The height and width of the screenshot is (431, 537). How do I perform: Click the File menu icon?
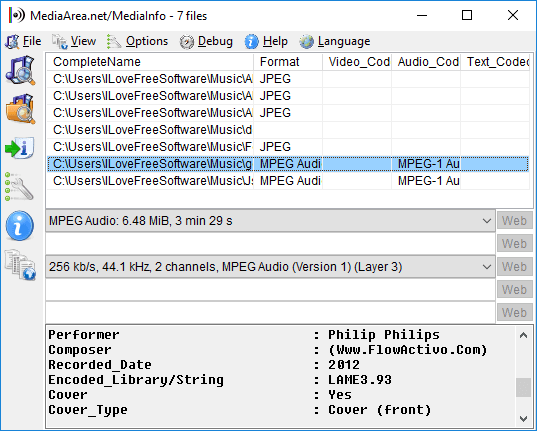pyautogui.click(x=12, y=41)
